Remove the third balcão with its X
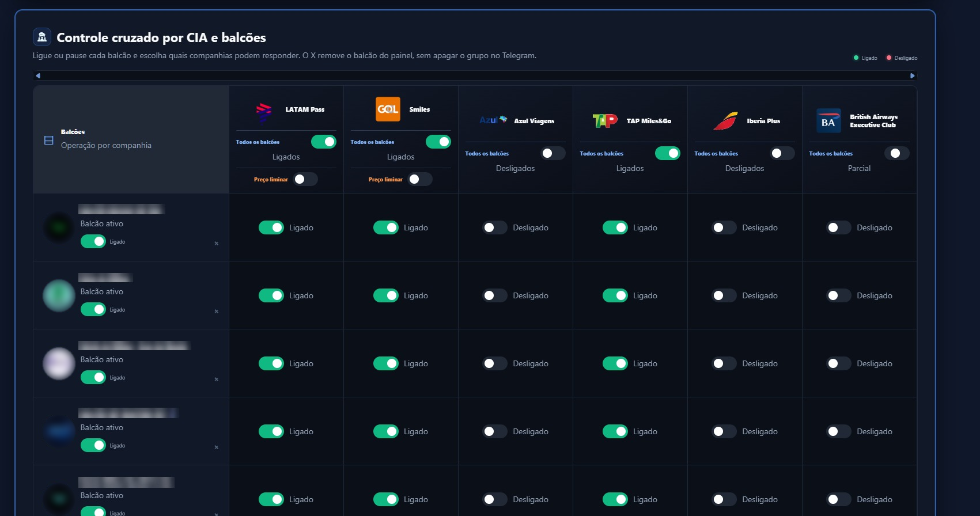 [x=217, y=379]
